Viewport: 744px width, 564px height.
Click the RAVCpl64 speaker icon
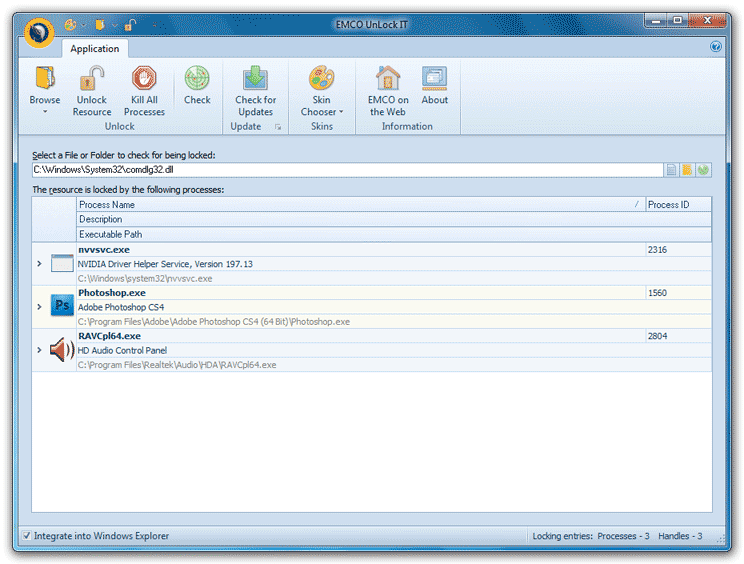point(62,350)
